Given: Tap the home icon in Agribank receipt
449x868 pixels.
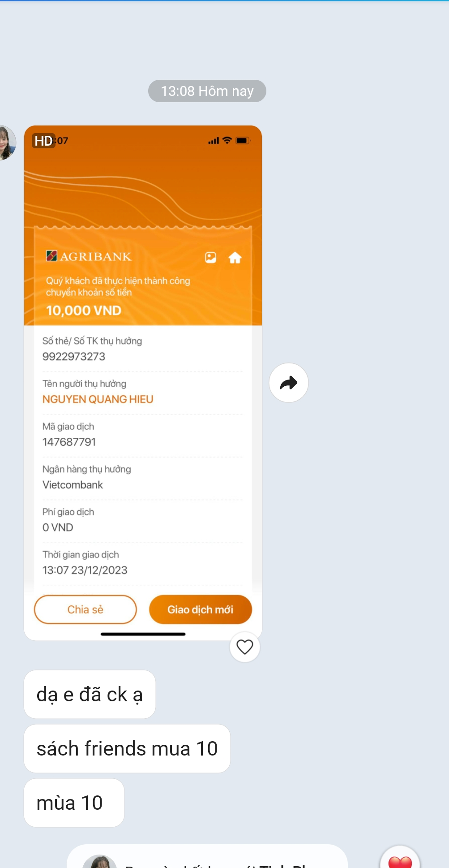Looking at the screenshot, I should pos(235,258).
